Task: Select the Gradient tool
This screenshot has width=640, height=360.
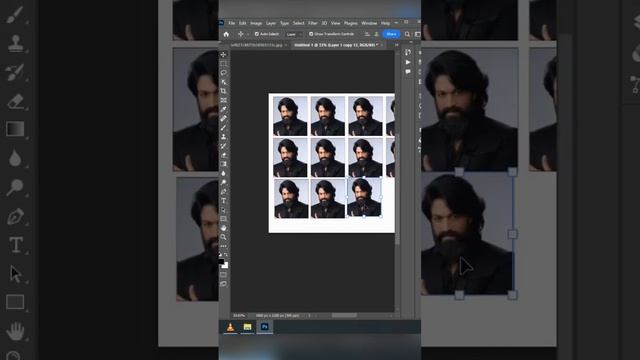Action: 223,164
